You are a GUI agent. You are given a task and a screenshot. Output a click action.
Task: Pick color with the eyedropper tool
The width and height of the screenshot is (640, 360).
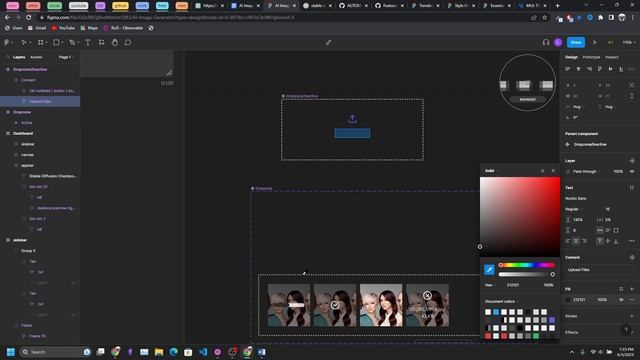pyautogui.click(x=489, y=269)
